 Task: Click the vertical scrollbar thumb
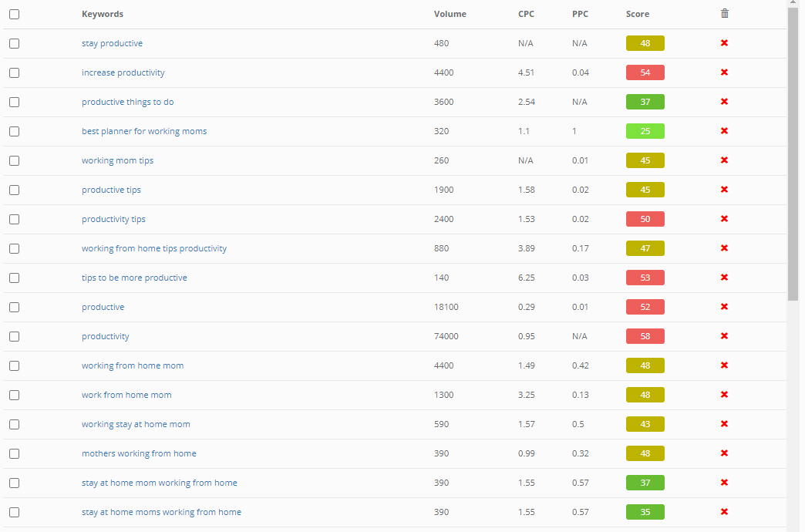click(x=793, y=153)
